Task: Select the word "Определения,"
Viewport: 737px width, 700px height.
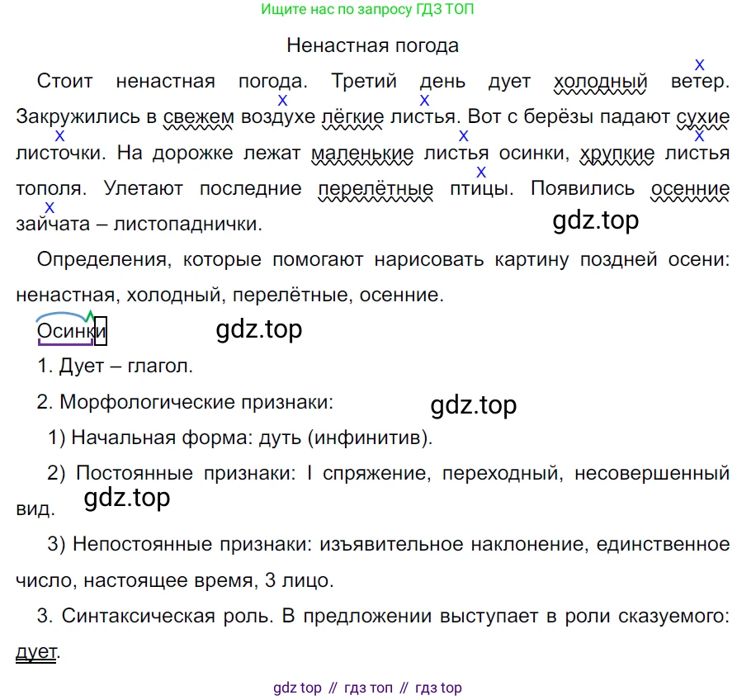Action: [x=104, y=259]
